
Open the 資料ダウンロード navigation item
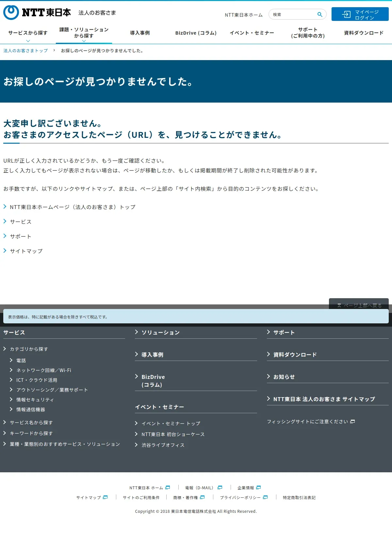364,33
